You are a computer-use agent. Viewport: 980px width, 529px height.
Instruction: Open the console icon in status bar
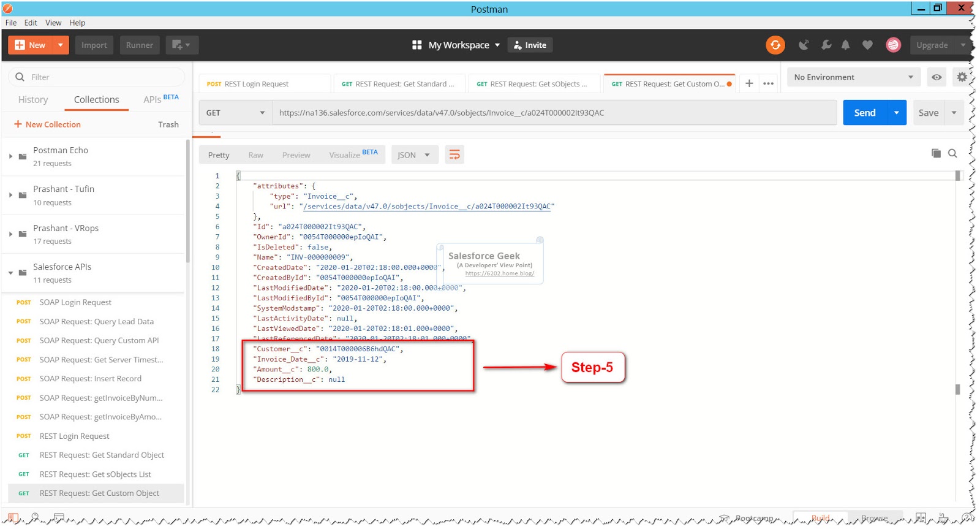coord(59,518)
